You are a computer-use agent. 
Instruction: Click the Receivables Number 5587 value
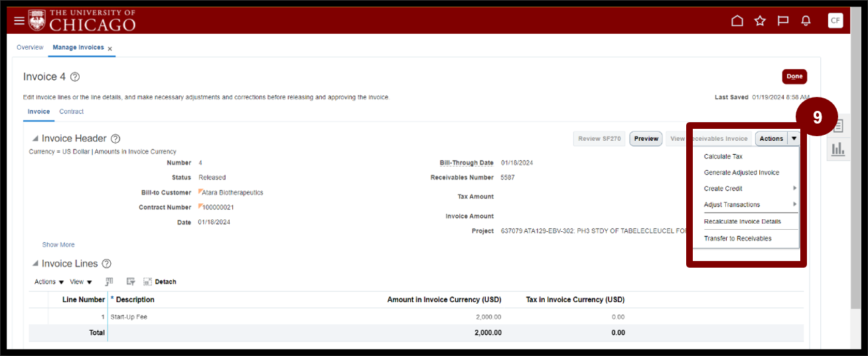click(508, 178)
